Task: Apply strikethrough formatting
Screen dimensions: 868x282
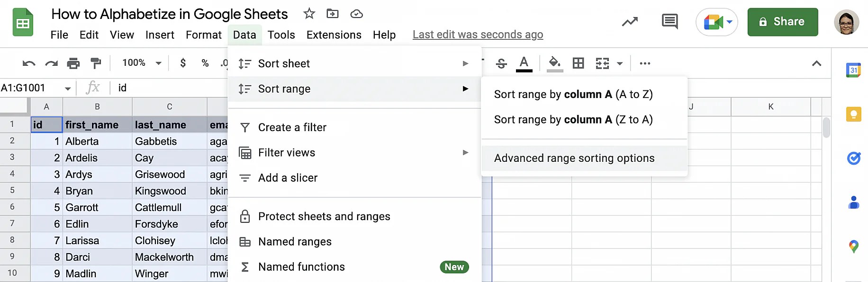Action: point(501,63)
